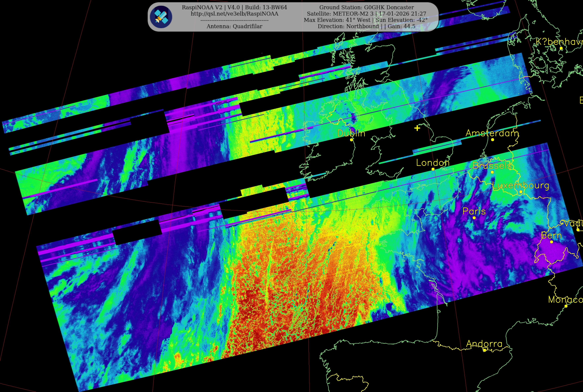Viewport: 583px width, 392px height.
Task: Click the Paris city label
Action: [474, 211]
